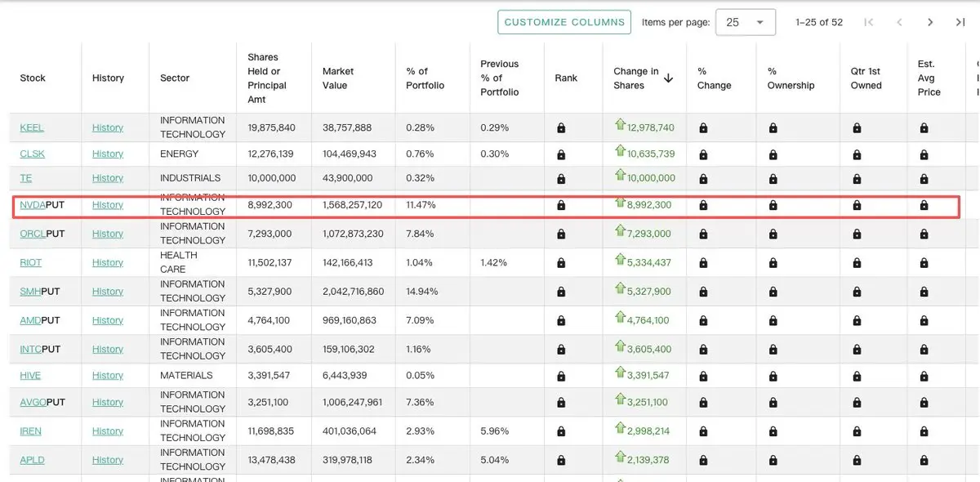Open the INTC stock link

coord(30,350)
